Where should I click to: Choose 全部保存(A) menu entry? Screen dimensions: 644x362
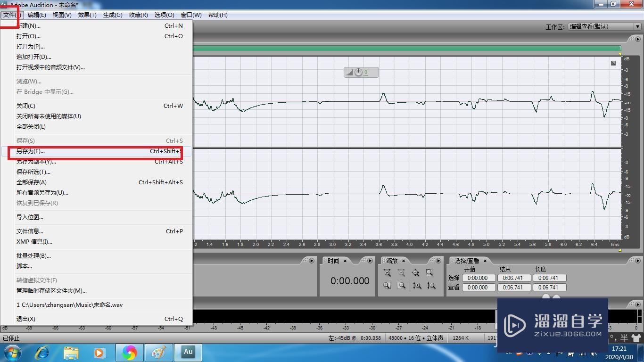click(x=96, y=182)
